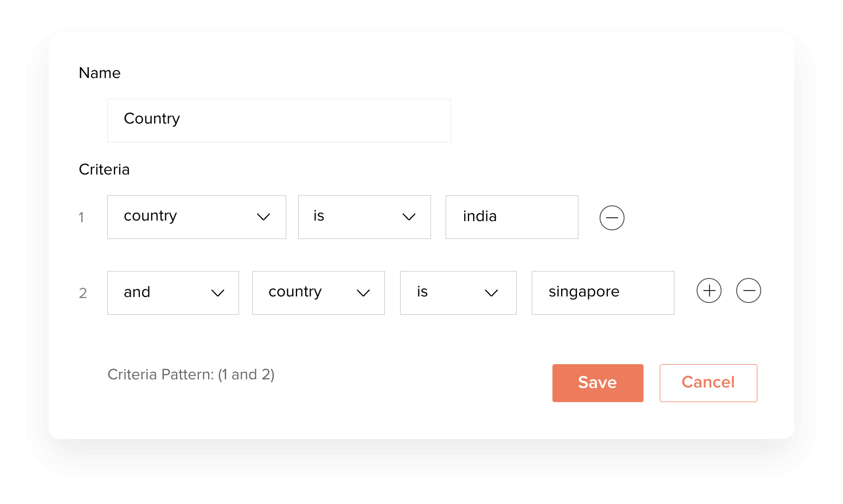This screenshot has width=843, height=504.
Task: Click the chevron in row 1 'is' dropdown
Action: tap(409, 217)
